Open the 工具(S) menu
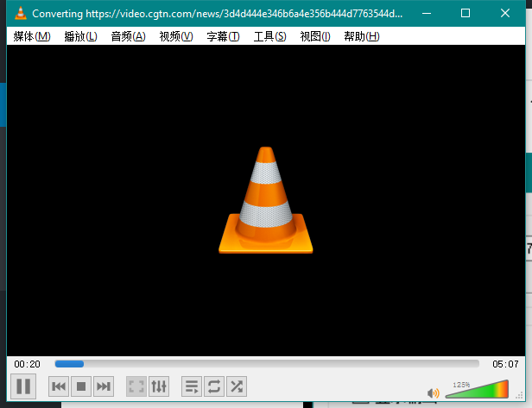 pyautogui.click(x=270, y=36)
